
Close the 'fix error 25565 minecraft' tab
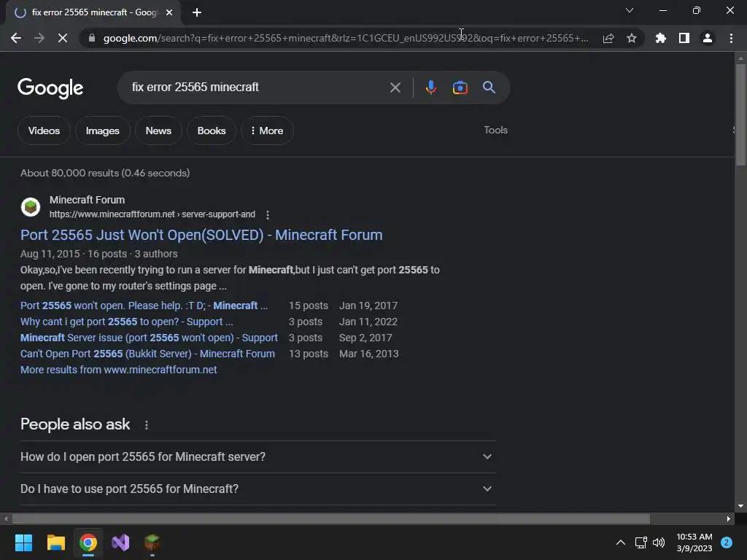[x=169, y=12]
